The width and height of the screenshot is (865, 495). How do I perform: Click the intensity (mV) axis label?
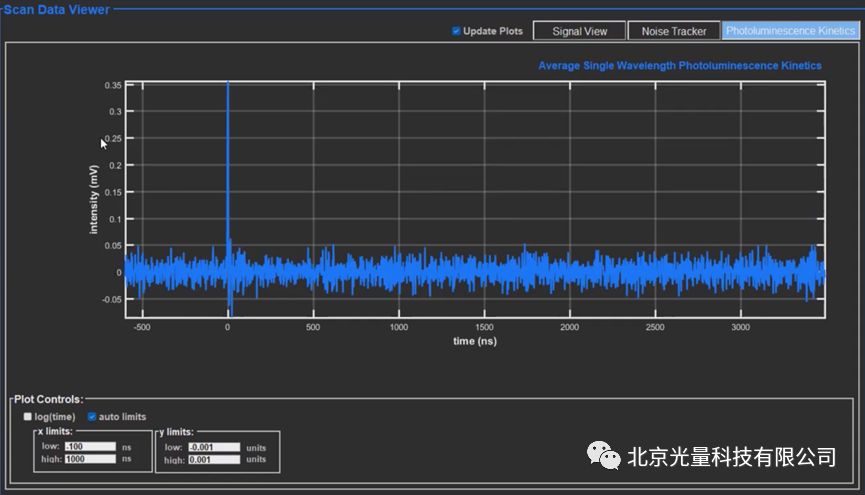coord(93,199)
